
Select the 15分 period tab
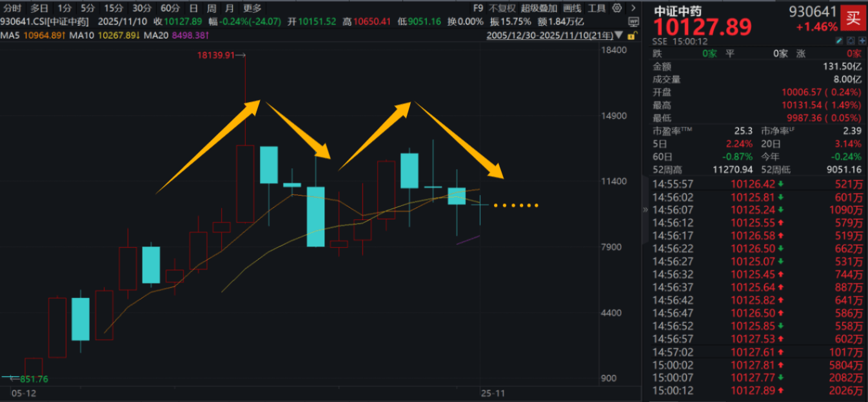[x=113, y=8]
